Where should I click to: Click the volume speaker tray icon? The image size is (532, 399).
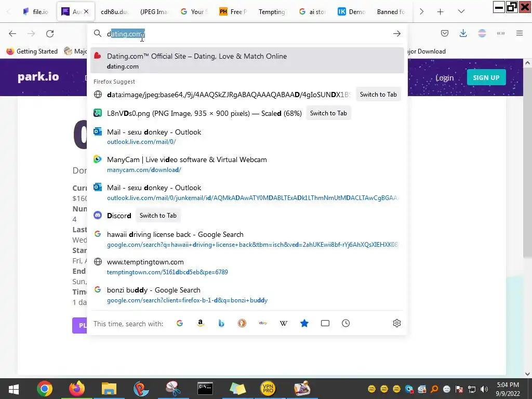click(484, 389)
